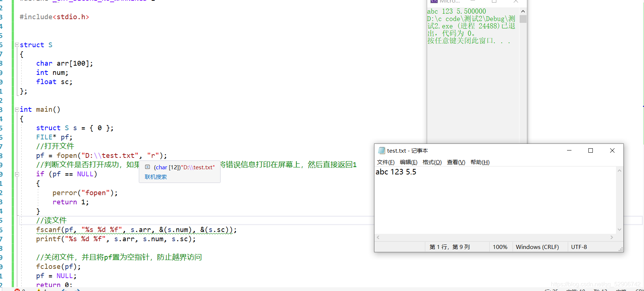Click the 'char arr[100];' code line
This screenshot has height=291, width=644.
64,63
